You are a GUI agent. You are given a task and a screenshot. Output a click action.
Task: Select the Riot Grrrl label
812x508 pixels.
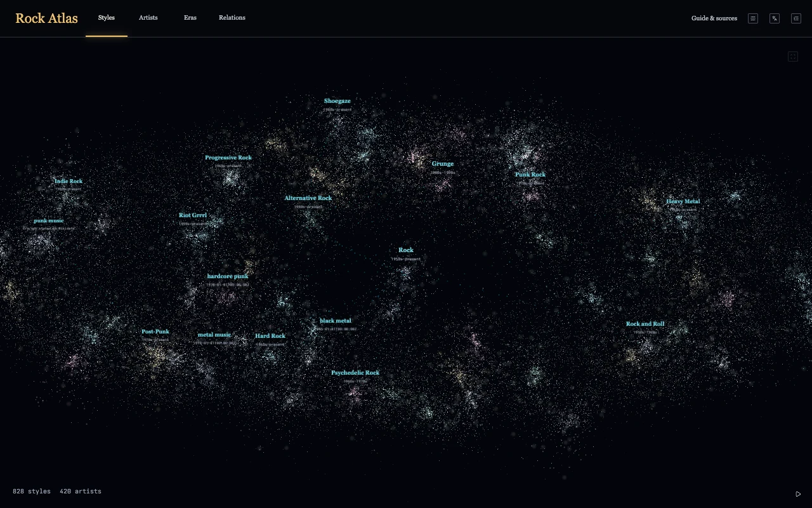pyautogui.click(x=193, y=215)
